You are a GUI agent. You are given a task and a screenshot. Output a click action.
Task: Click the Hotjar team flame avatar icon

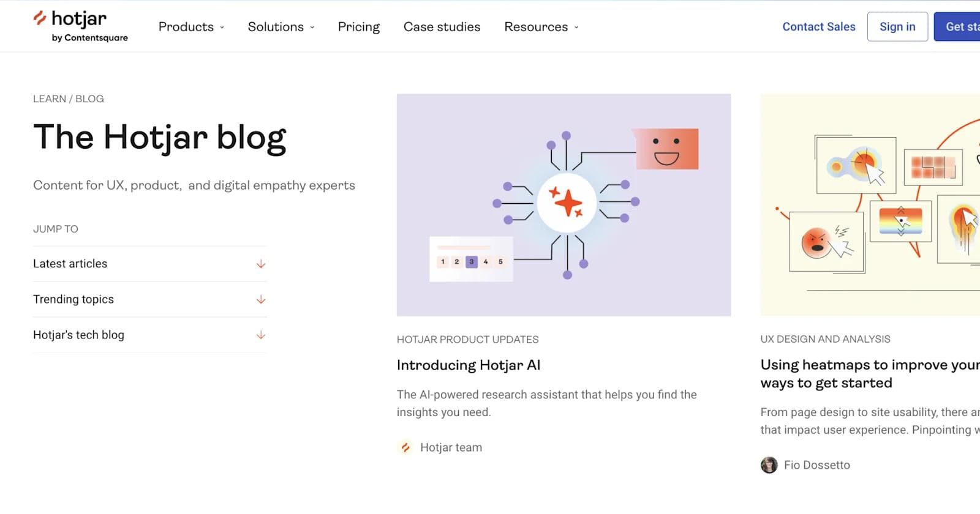(x=404, y=447)
